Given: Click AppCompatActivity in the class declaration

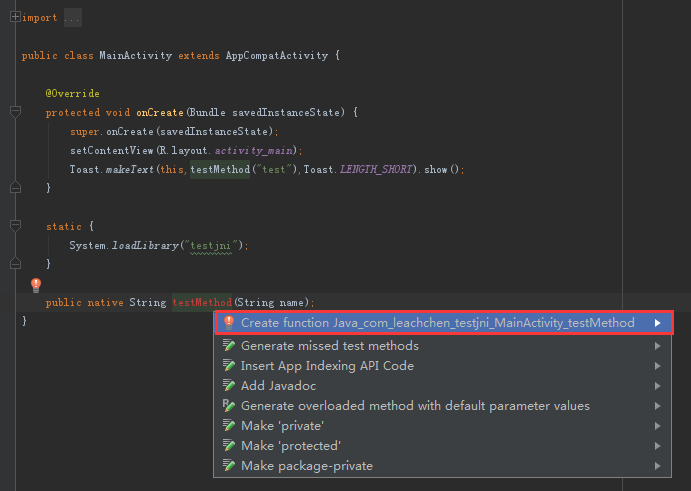Looking at the screenshot, I should coord(277,56).
